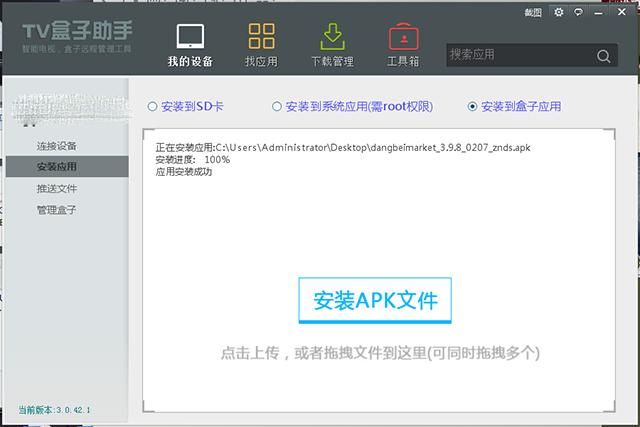Click the 安装进度: 100% line
Viewport: 640px width, 427px height.
click(193, 160)
